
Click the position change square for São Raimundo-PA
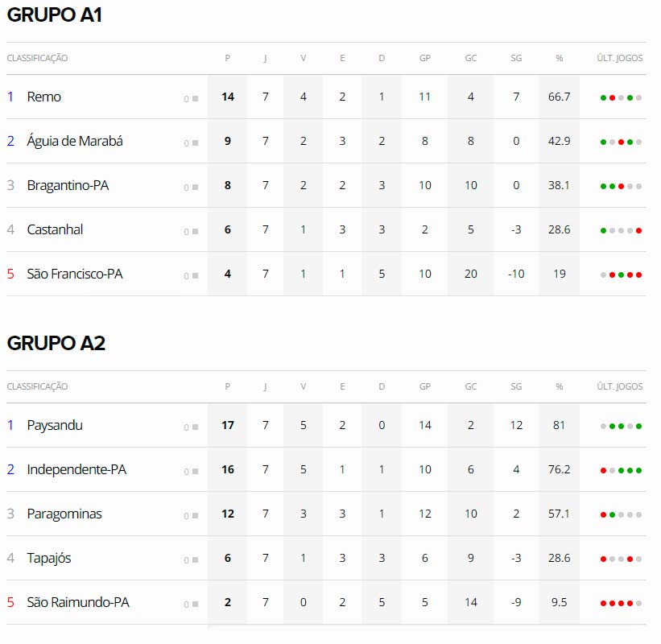(195, 604)
